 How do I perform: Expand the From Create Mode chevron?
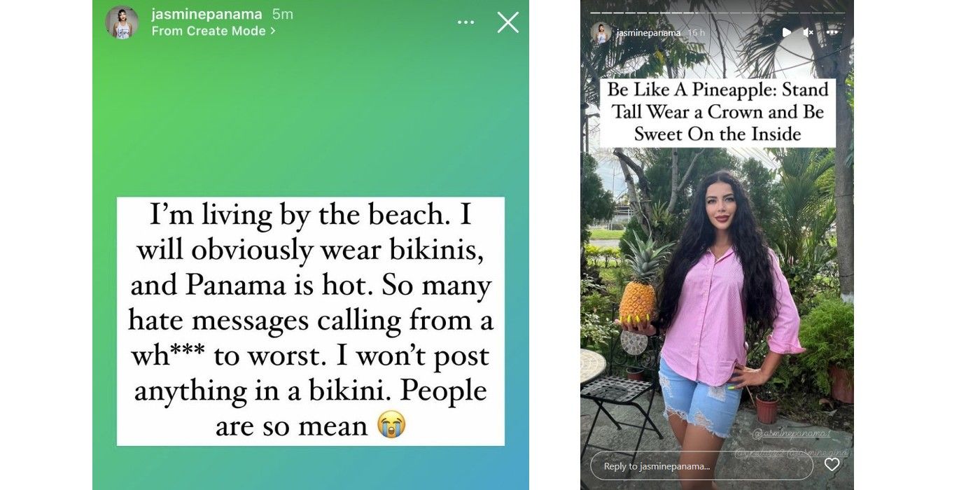click(x=273, y=31)
